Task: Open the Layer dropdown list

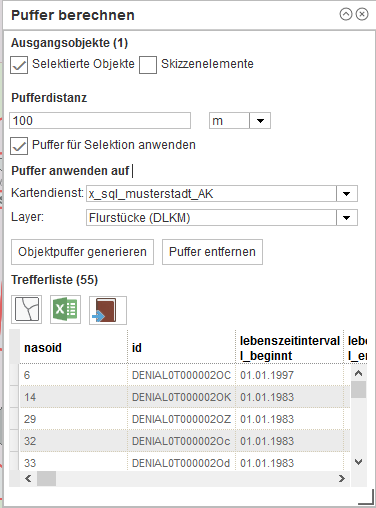Action: [x=347, y=218]
